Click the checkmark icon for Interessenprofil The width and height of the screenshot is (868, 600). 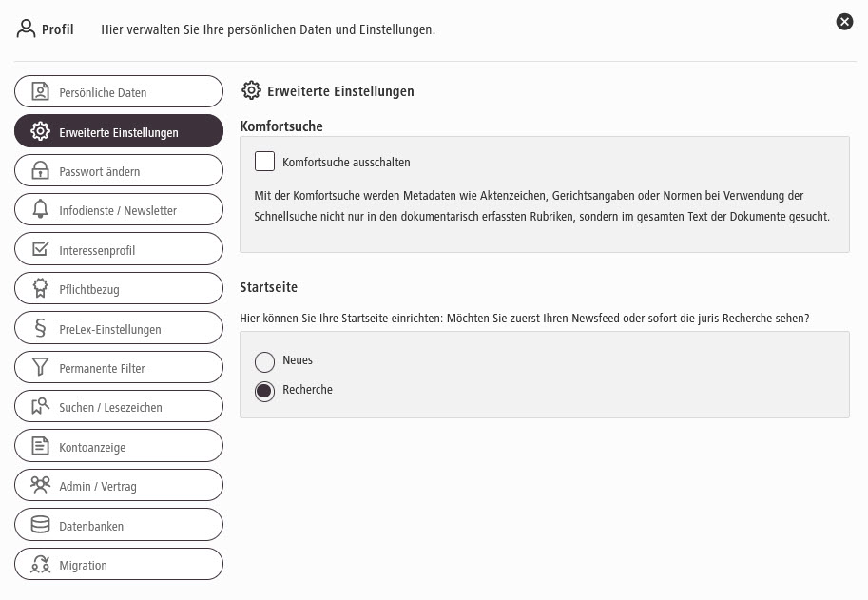pyautogui.click(x=40, y=250)
